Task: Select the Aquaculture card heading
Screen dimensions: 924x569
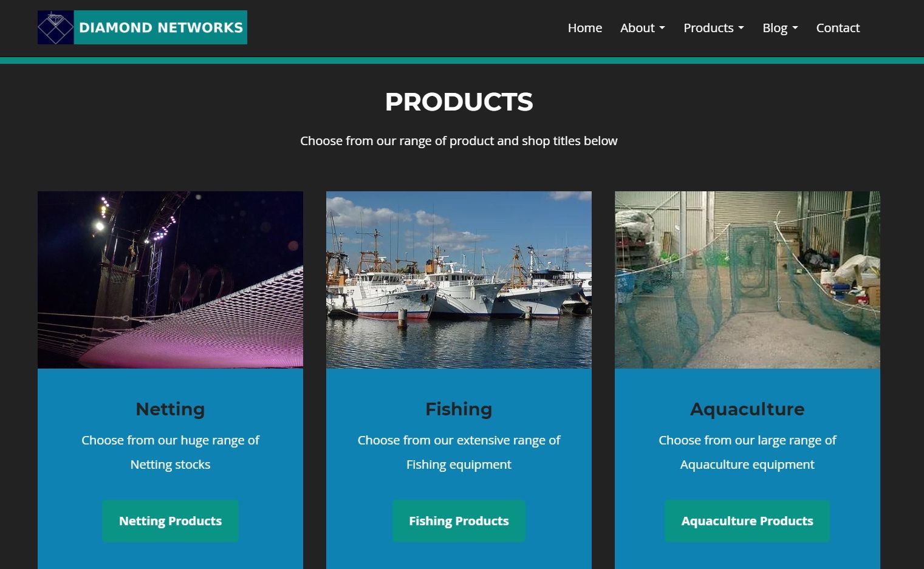Action: point(747,409)
